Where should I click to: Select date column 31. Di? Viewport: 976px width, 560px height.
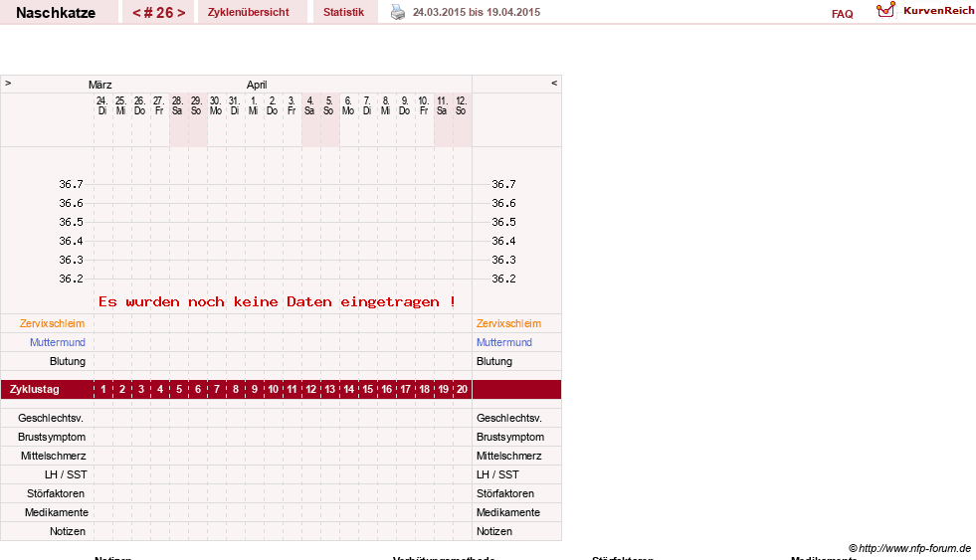(x=234, y=105)
